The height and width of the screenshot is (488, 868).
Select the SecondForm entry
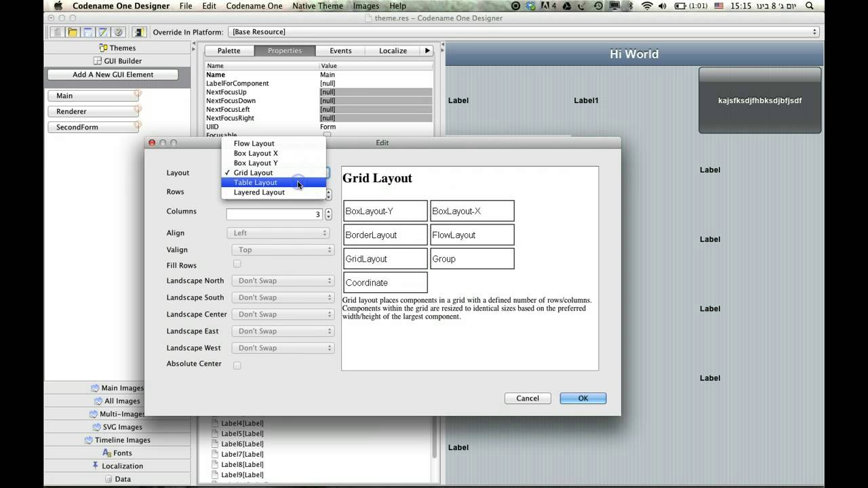[x=92, y=127]
